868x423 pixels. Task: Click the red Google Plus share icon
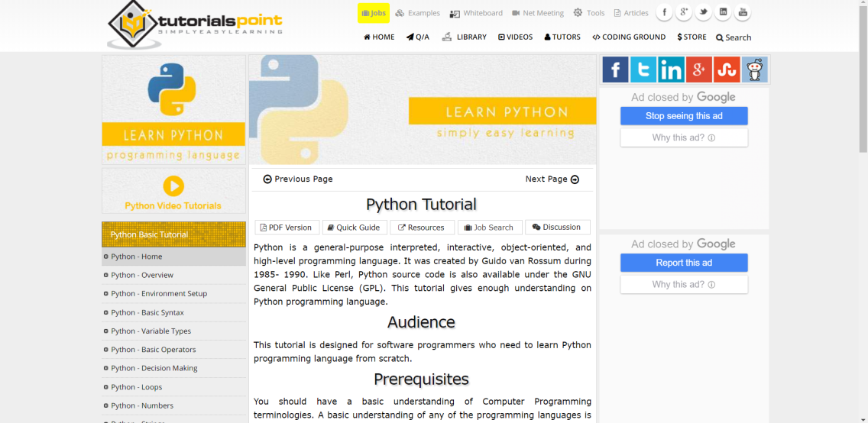click(x=698, y=69)
